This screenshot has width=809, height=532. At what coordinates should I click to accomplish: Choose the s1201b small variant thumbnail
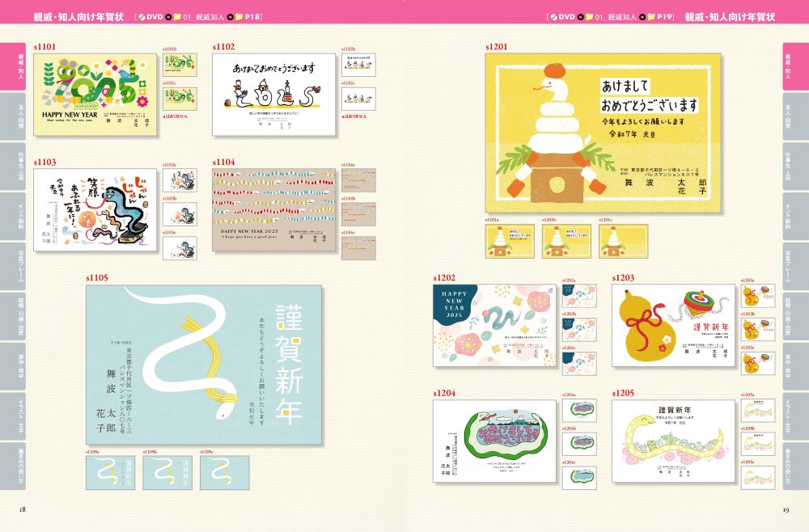pyautogui.click(x=566, y=241)
